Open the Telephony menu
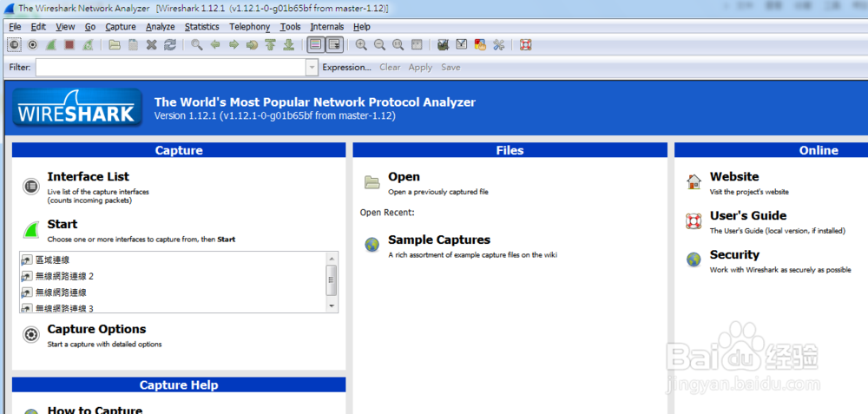The image size is (868, 414). 250,27
